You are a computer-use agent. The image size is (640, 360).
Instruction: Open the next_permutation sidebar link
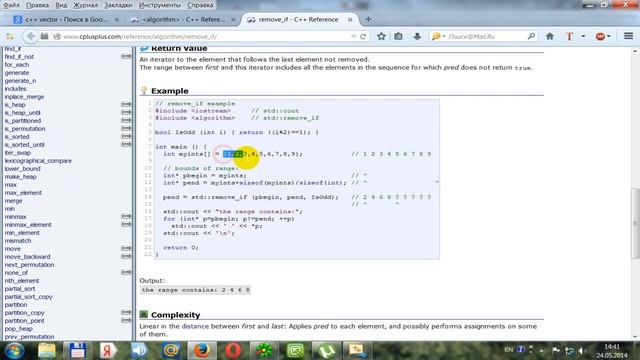(x=29, y=264)
